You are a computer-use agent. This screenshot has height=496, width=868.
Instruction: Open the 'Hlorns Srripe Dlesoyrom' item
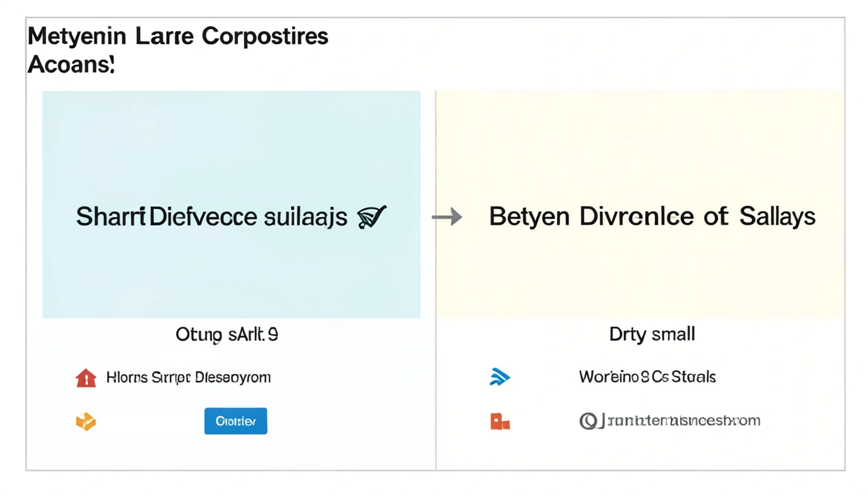[188, 377]
